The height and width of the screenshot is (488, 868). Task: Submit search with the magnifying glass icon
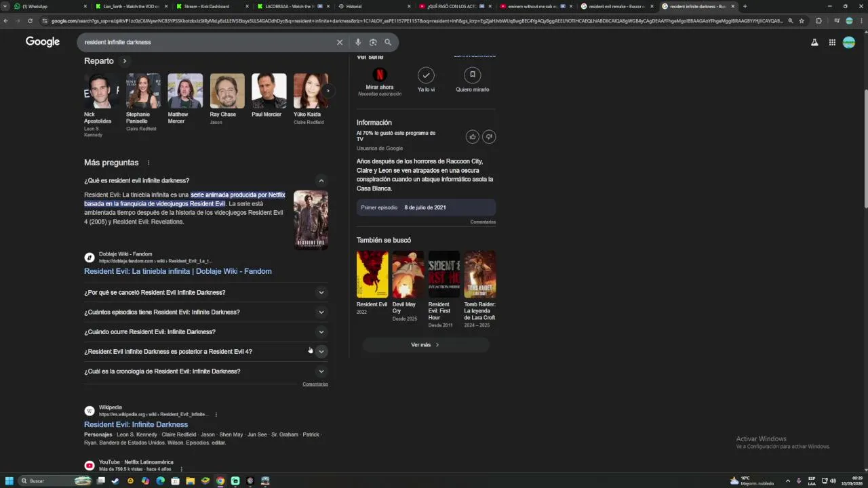tap(388, 42)
